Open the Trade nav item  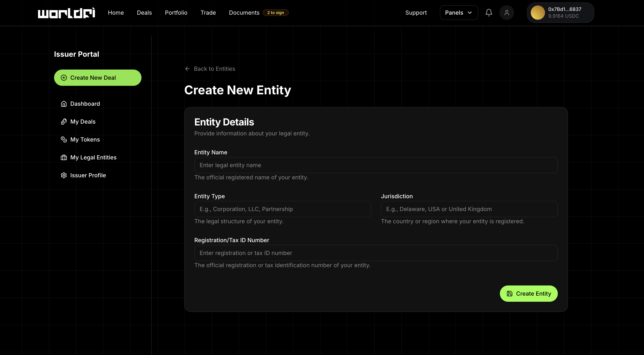pos(208,12)
